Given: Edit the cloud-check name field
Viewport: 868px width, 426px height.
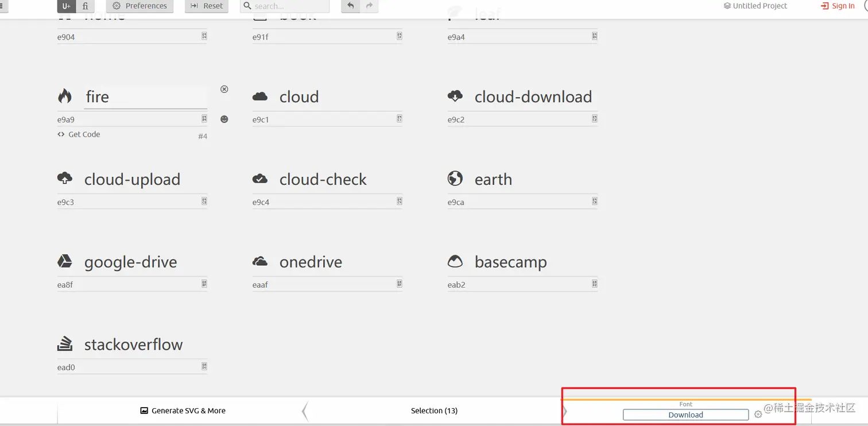Looking at the screenshot, I should [x=341, y=179].
